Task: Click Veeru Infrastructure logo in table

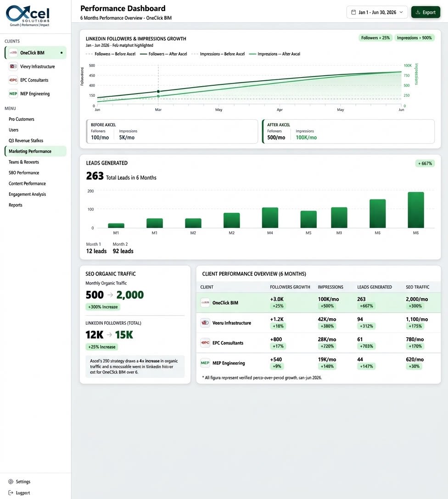Action: pyautogui.click(x=205, y=323)
